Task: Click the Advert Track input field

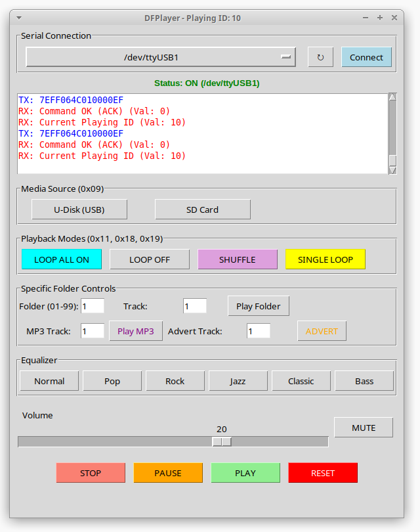Action: (x=259, y=331)
